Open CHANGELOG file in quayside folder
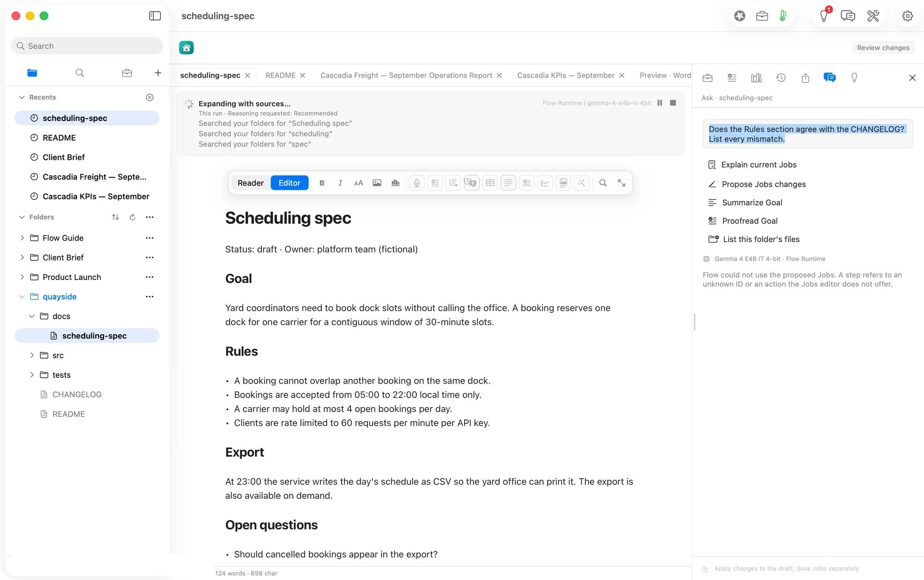 coord(77,395)
